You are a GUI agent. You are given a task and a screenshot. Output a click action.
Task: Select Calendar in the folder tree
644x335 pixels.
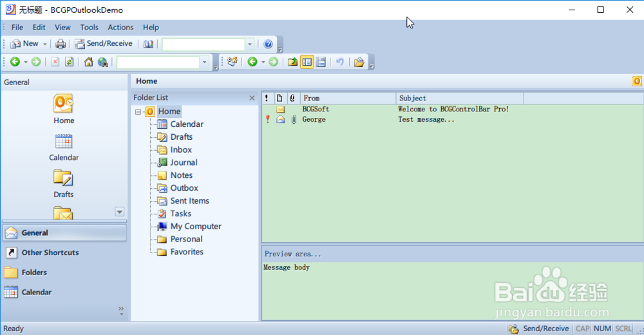coord(187,124)
